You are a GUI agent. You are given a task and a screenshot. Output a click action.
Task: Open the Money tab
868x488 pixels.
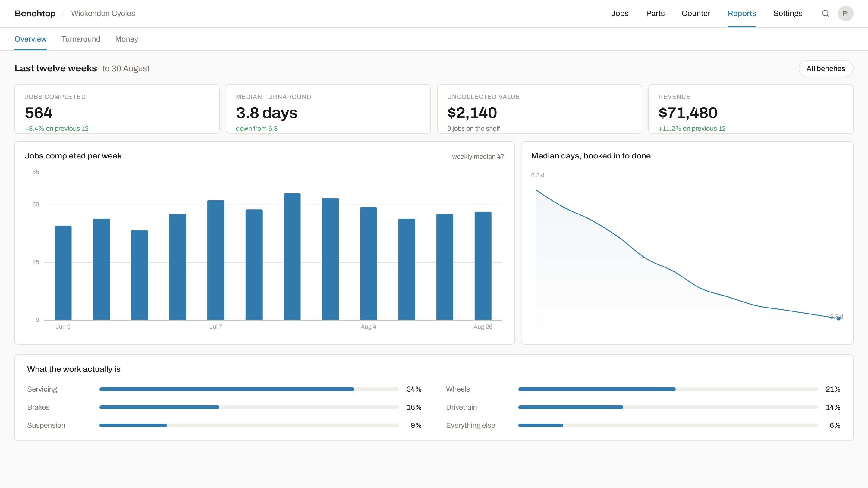click(126, 39)
